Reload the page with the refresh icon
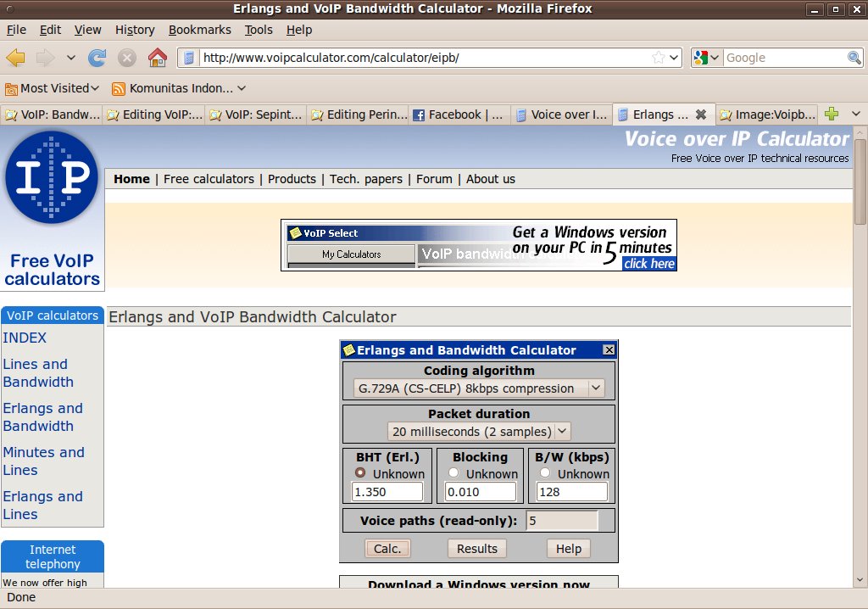Screen dimensions: 868x609 click(x=97, y=58)
